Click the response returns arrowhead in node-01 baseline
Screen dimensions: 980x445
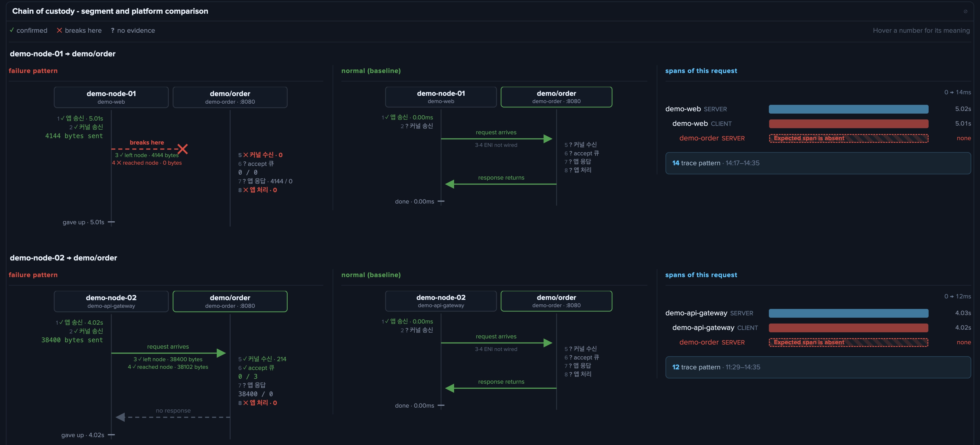click(450, 184)
